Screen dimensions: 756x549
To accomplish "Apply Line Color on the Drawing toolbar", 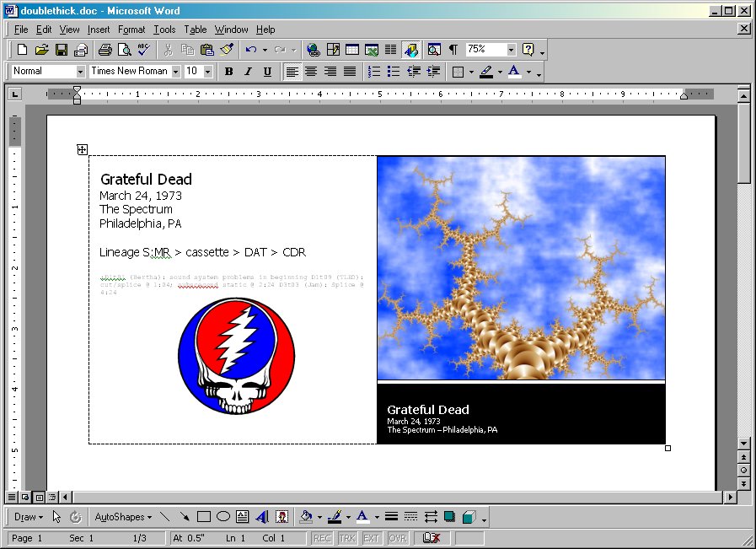I will click(x=335, y=517).
